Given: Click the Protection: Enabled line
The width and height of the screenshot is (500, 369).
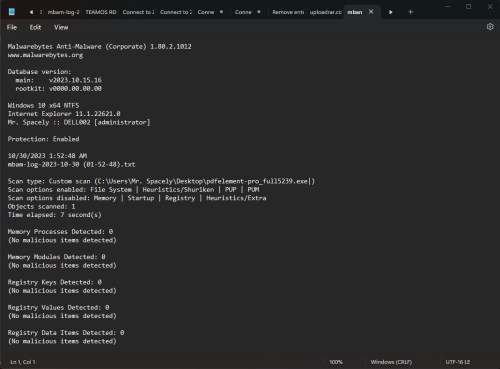Looking at the screenshot, I should pyautogui.click(x=43, y=139).
